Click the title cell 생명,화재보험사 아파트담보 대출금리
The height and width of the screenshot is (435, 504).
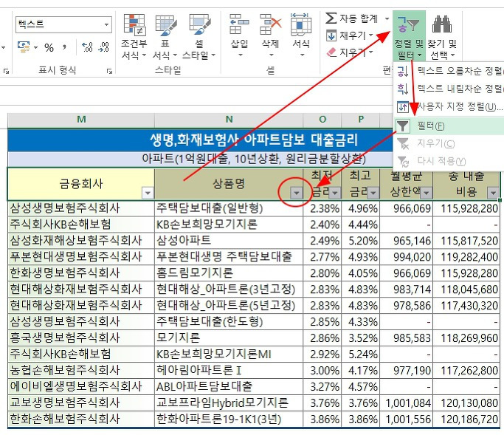point(254,140)
